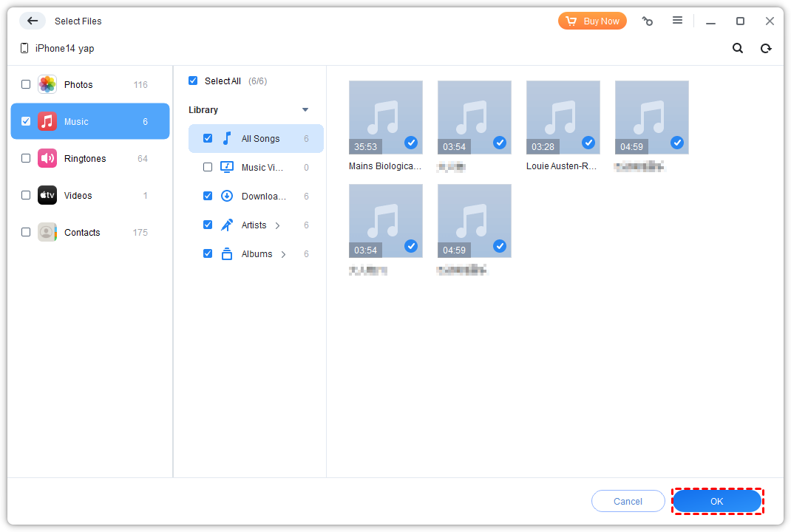This screenshot has height=532, width=791.
Task: Click the Contacts icon in sidebar
Action: coord(47,232)
